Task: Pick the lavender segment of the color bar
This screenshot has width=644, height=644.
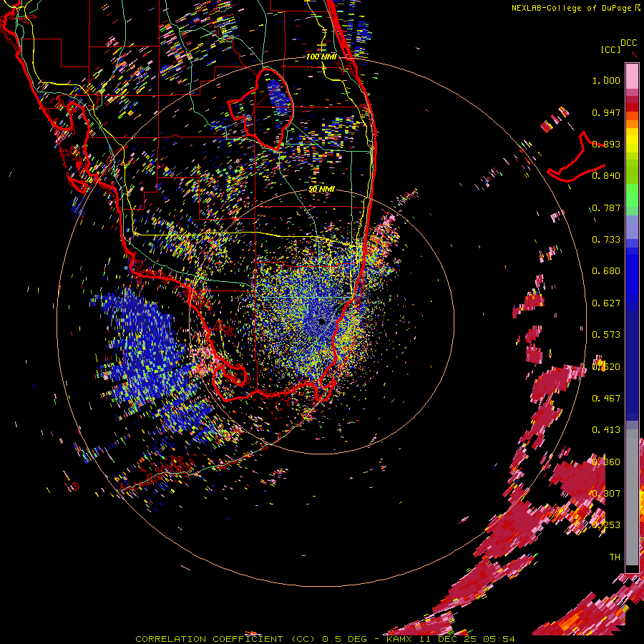Action: pyautogui.click(x=632, y=227)
